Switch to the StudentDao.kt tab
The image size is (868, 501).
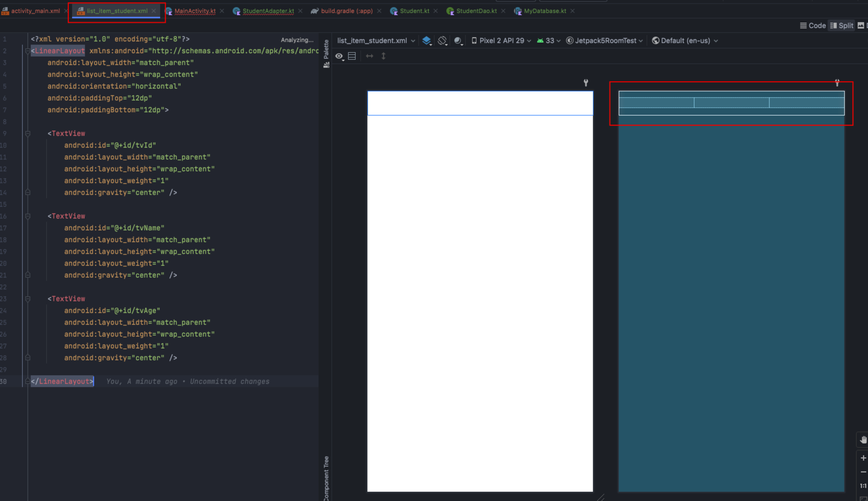tap(476, 11)
